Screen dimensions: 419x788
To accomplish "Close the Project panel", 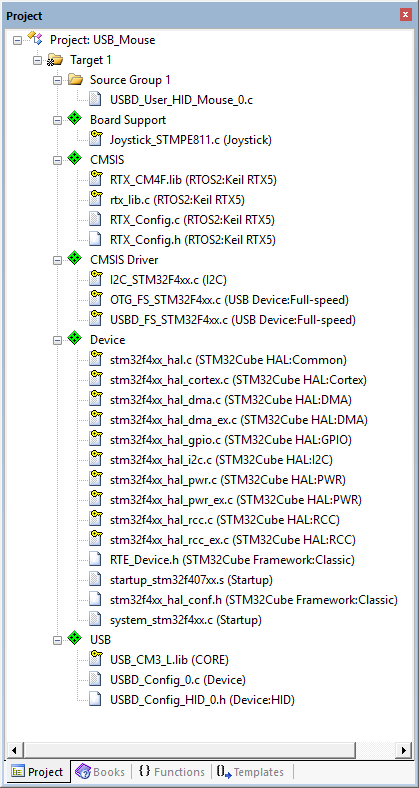I will 405,15.
